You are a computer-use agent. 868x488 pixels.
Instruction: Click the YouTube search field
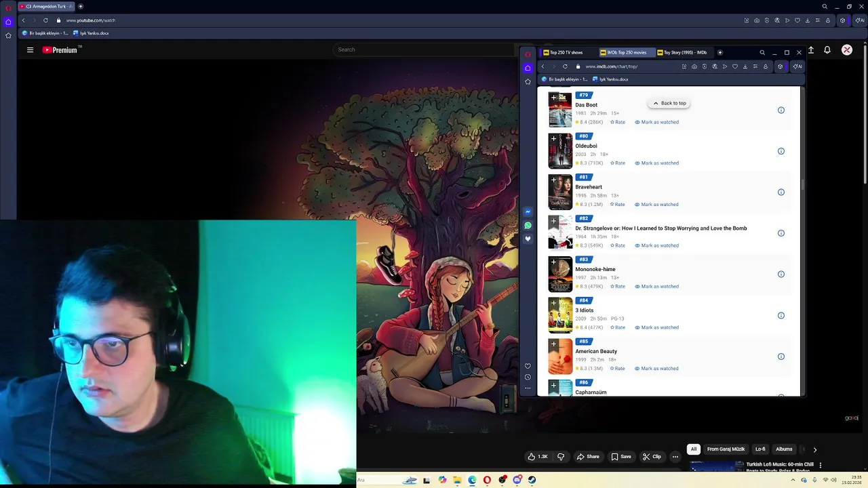tap(424, 49)
